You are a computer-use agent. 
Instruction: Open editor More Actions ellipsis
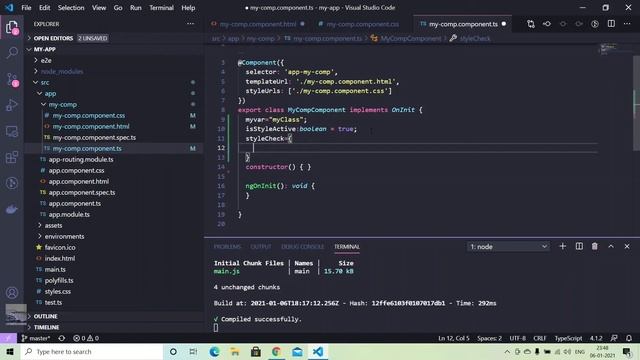tap(627, 24)
